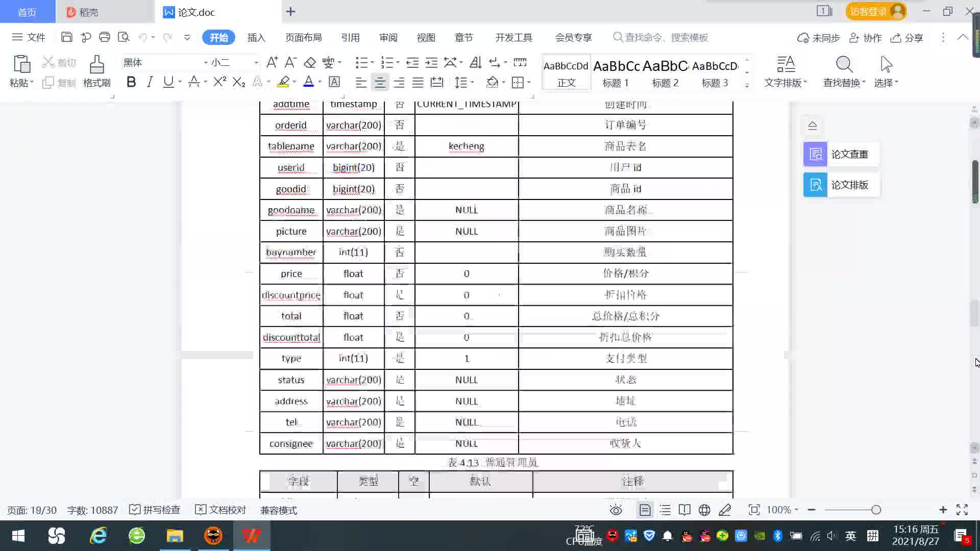Toggle 拼写检查 in status bar
Viewport: 980px width, 551px height.
pyautogui.click(x=155, y=510)
